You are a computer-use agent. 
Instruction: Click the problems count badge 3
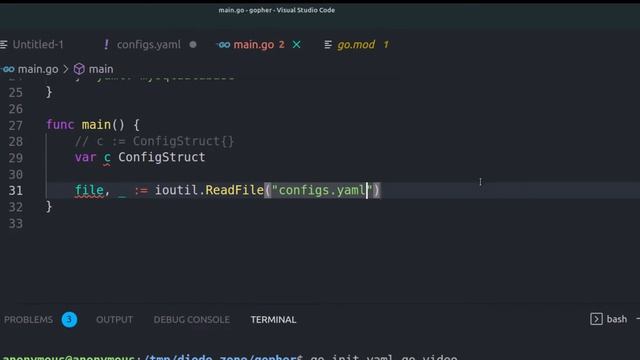[69, 319]
